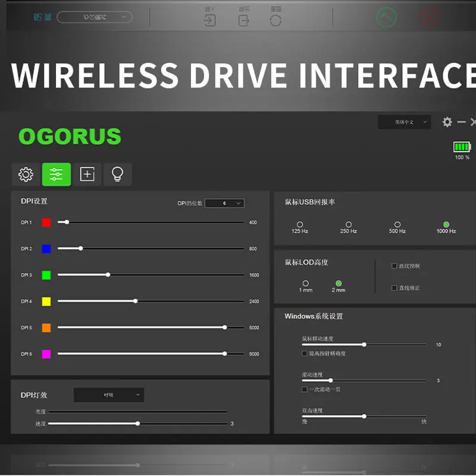Click the DPI 4 slider handle
Image resolution: width=476 pixels, height=476 pixels.
pyautogui.click(x=136, y=301)
